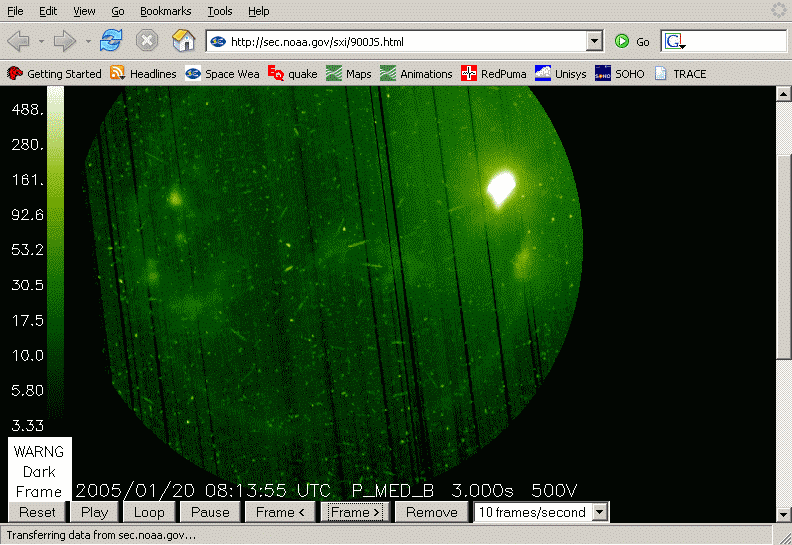Screen dimensions: 792x545
Task: Click the scrollbar down arrow
Action: click(783, 515)
